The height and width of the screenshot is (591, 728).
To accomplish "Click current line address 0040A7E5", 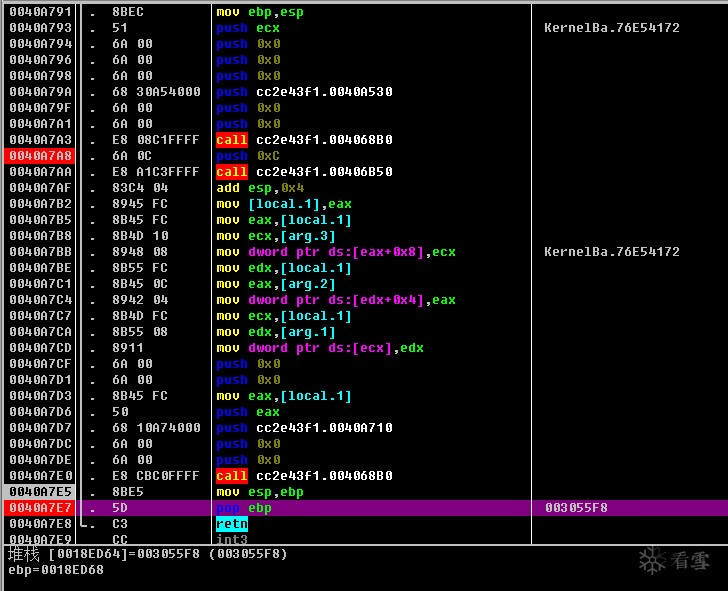I will tap(40, 492).
